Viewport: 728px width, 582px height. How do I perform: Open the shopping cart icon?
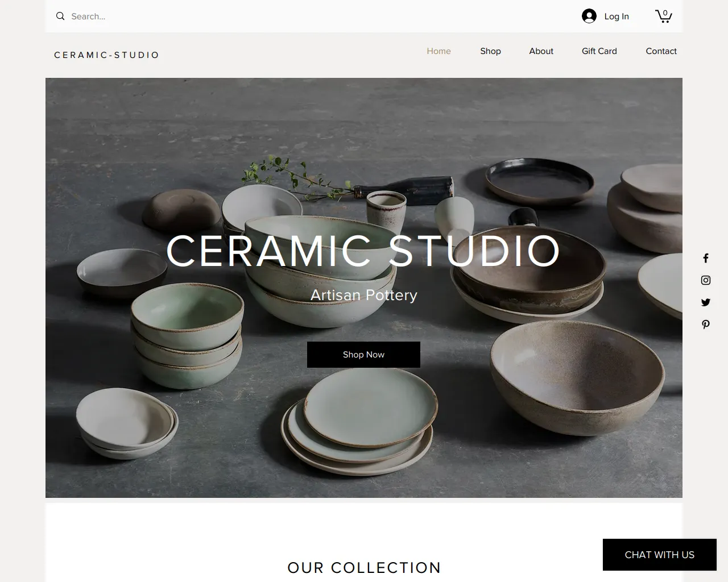(663, 16)
